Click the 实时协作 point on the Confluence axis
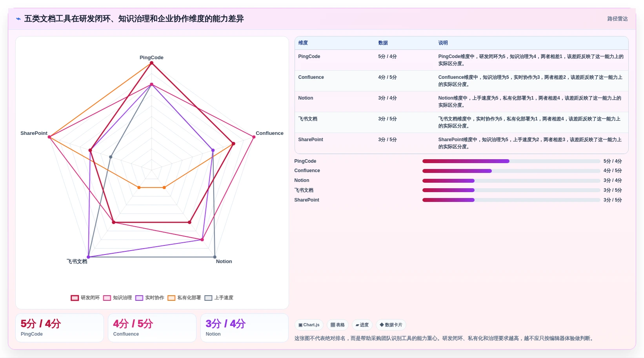The width and height of the screenshot is (644, 358). [x=213, y=150]
